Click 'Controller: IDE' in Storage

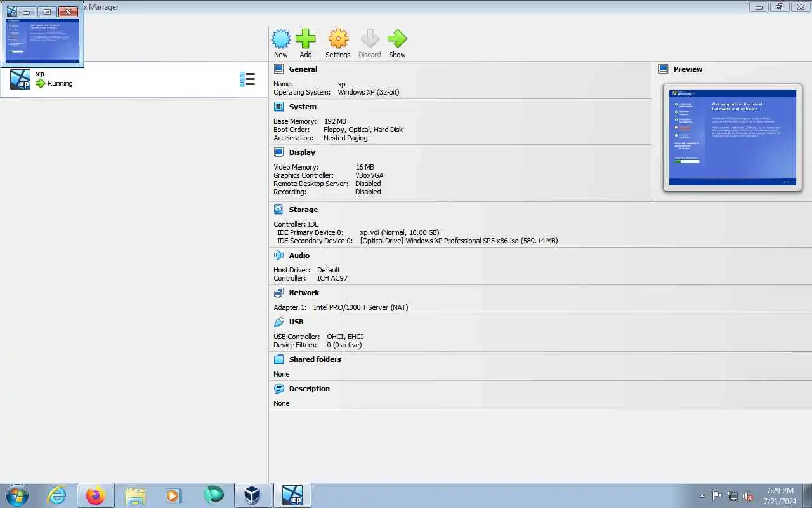(296, 224)
